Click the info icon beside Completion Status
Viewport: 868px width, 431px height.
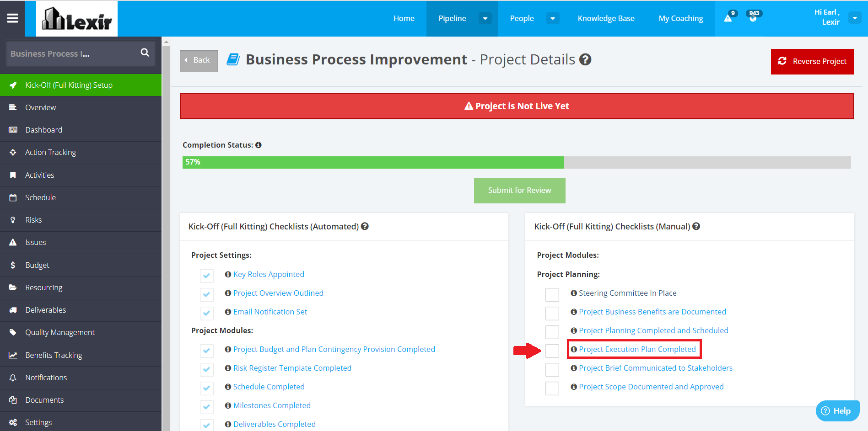(x=259, y=145)
